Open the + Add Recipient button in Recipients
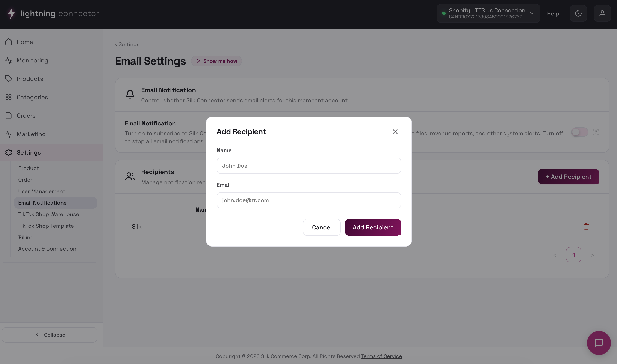 click(x=568, y=177)
